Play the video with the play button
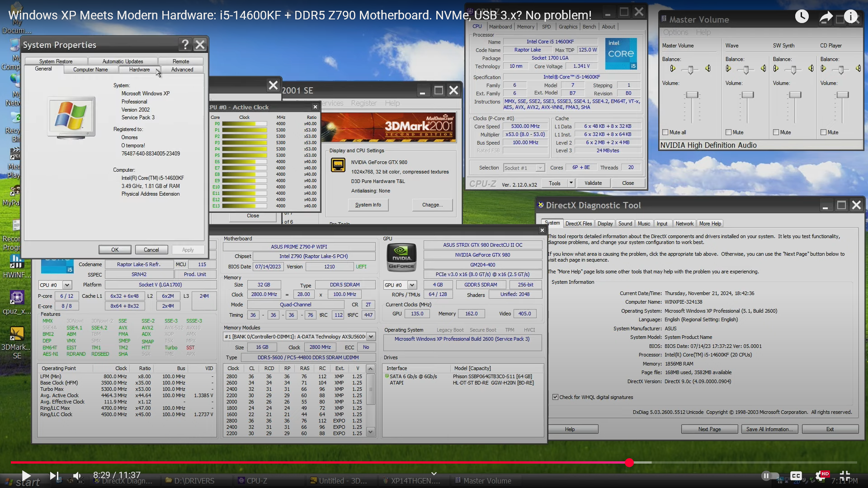This screenshot has height=488, width=868. [x=26, y=475]
